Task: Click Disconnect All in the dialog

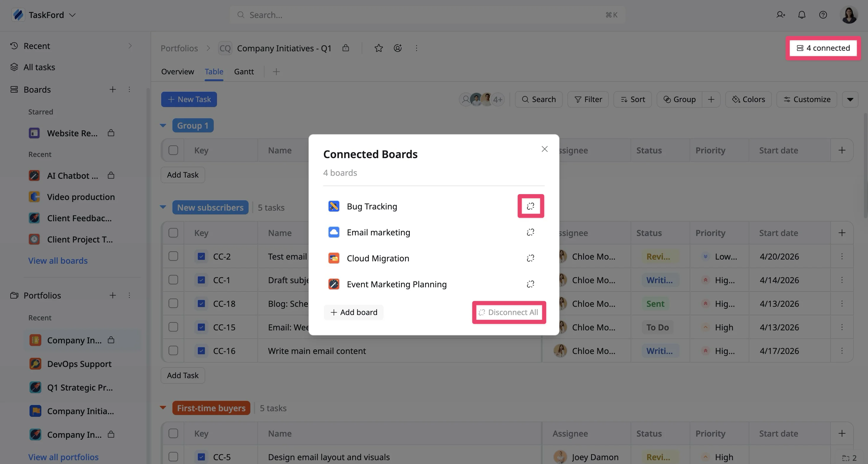Action: coord(509,312)
